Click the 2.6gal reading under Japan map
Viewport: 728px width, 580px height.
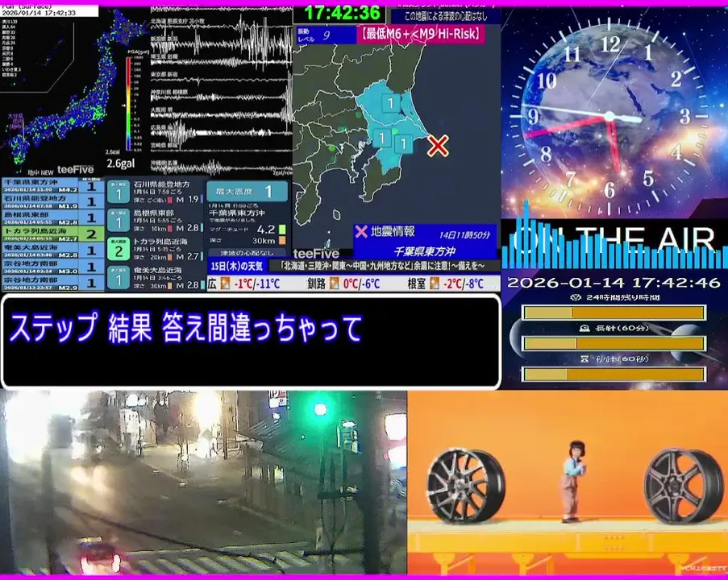point(121,164)
